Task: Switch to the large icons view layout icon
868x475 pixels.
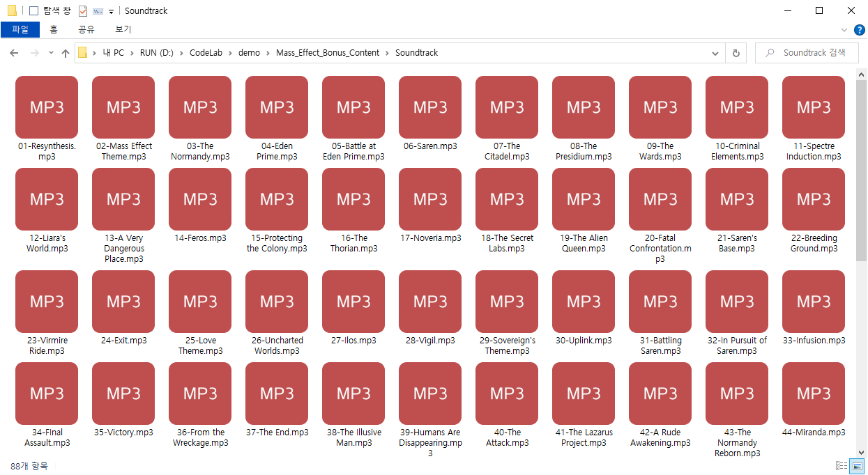Action: coord(857,466)
